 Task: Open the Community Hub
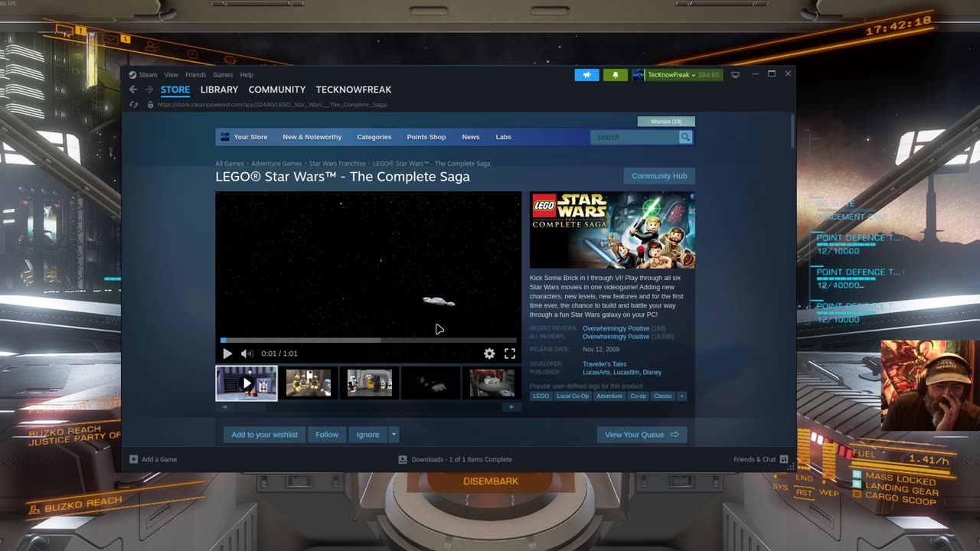pos(659,176)
